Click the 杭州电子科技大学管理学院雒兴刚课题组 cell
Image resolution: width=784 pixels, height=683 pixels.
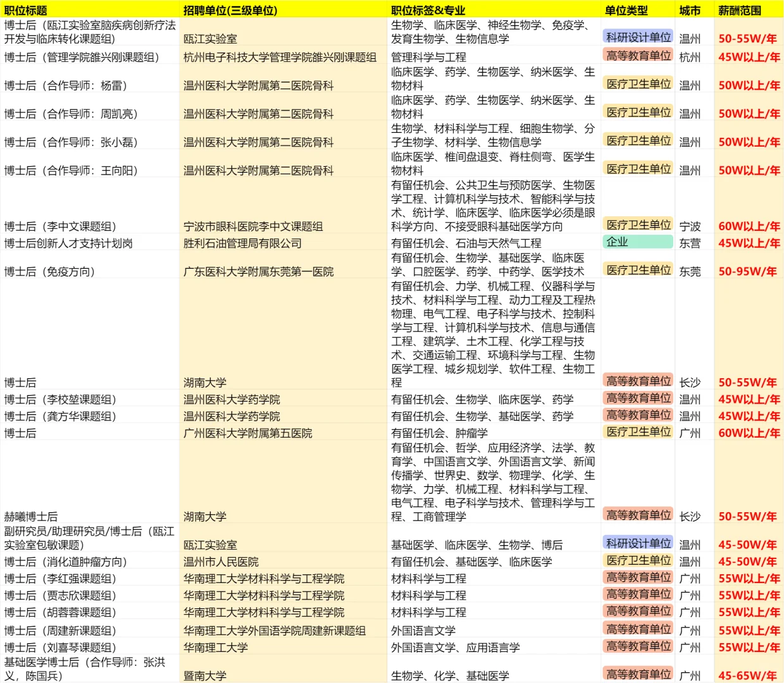click(x=279, y=57)
